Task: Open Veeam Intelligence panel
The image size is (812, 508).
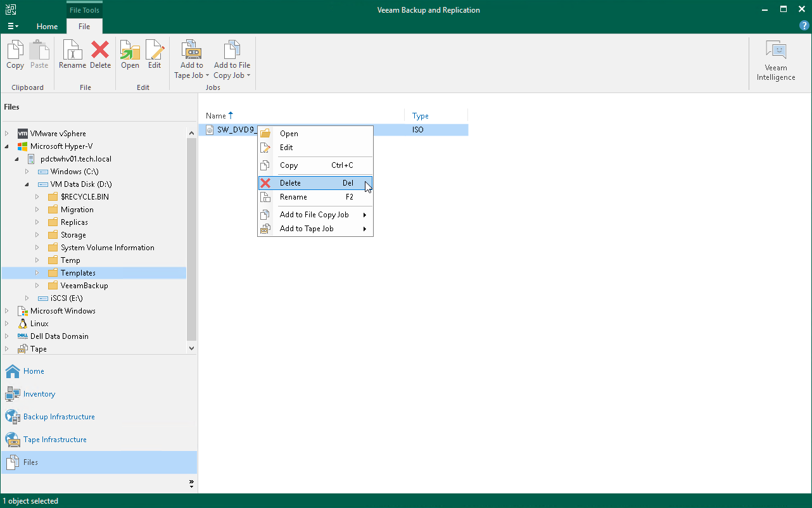Action: point(776,61)
